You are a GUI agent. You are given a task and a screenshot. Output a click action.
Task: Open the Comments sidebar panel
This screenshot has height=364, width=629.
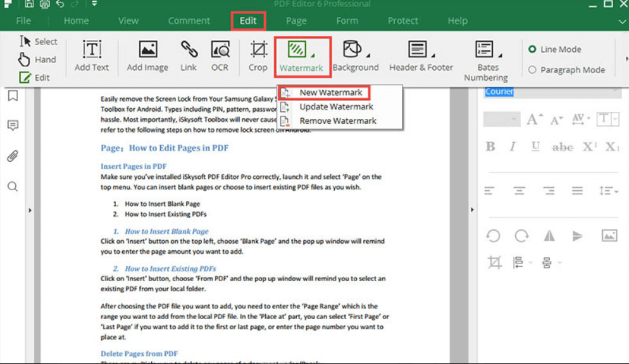(x=13, y=125)
